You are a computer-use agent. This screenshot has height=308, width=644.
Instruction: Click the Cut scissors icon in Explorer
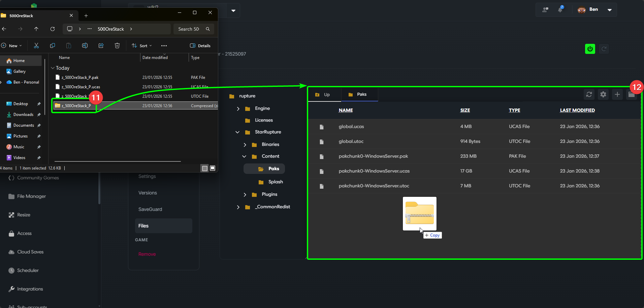pyautogui.click(x=36, y=45)
